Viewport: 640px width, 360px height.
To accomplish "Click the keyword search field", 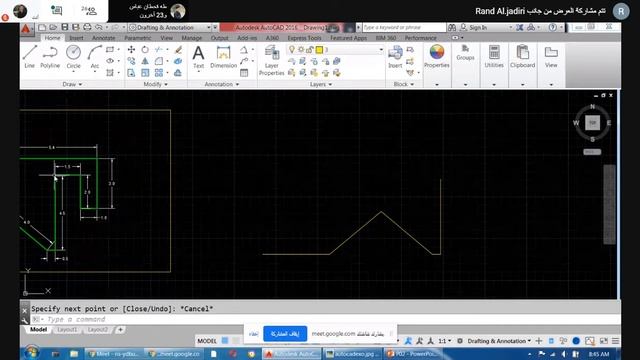I will (404, 27).
